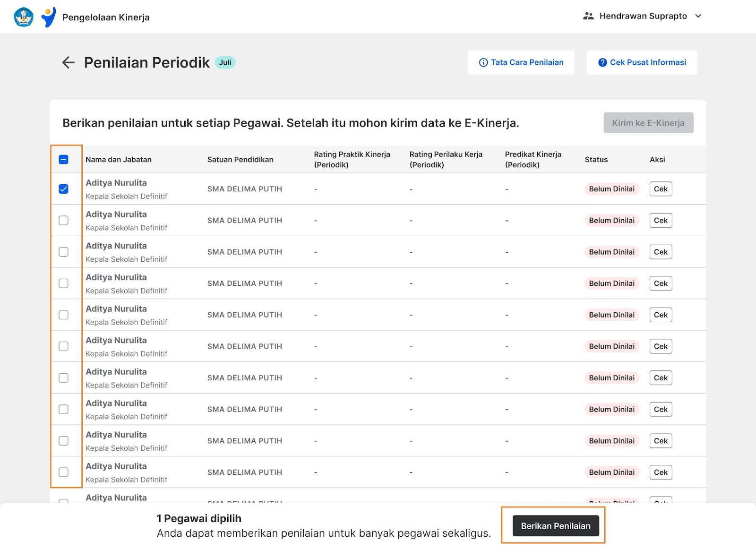Click Cek in the second employee row
This screenshot has width=756, height=549.
point(661,220)
